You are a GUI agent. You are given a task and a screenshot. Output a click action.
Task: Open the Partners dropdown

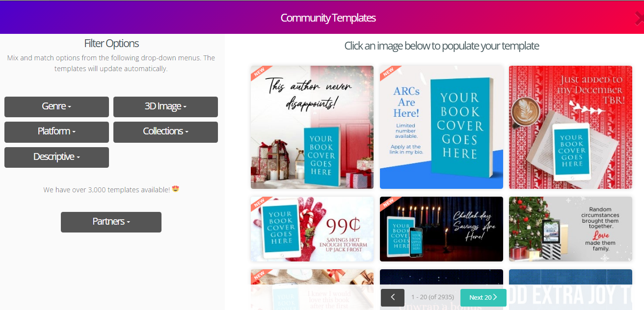point(111,222)
